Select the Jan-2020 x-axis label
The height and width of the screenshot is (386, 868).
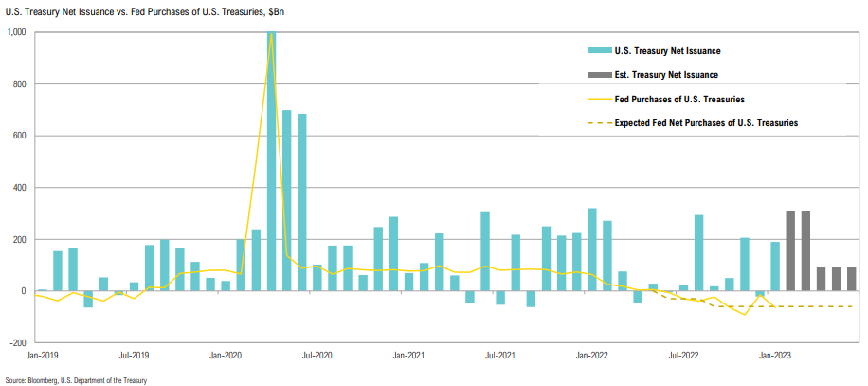(226, 356)
